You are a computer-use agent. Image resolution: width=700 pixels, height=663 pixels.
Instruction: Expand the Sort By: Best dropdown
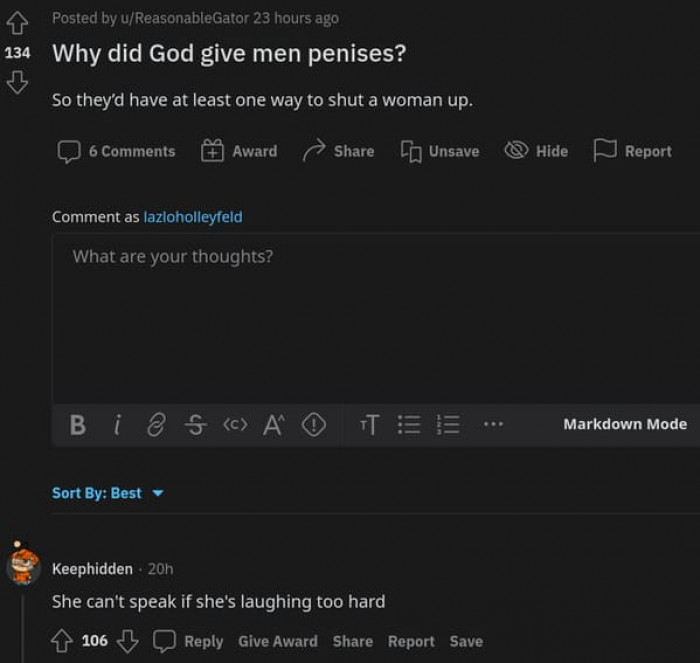(107, 493)
